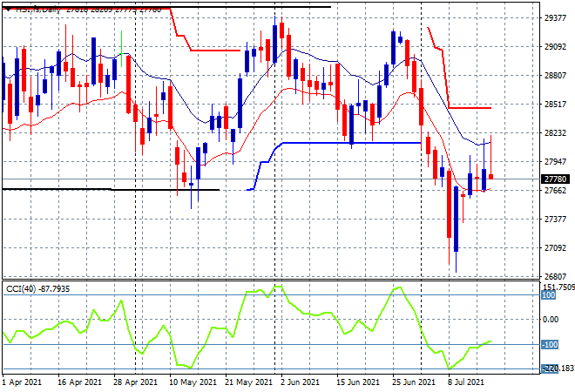Viewport: 575px width, 392px height.
Task: Click the CCI 0.00 level label
Action: coord(551,320)
